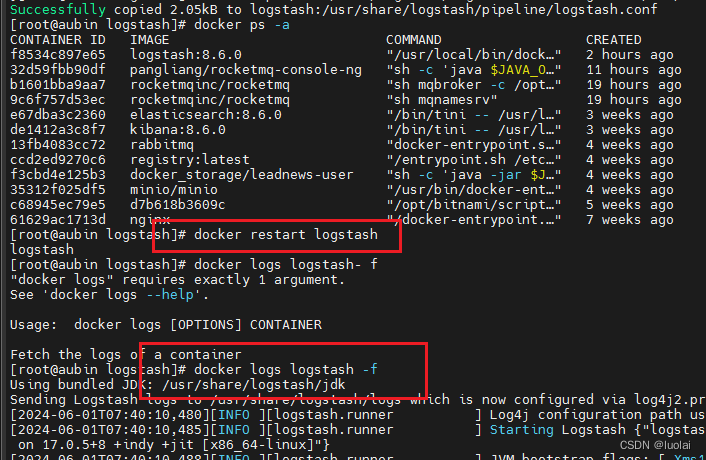Screen dimensions: 706x460
Task: Select container ID de1412a3c8f7
Action: pos(58,130)
